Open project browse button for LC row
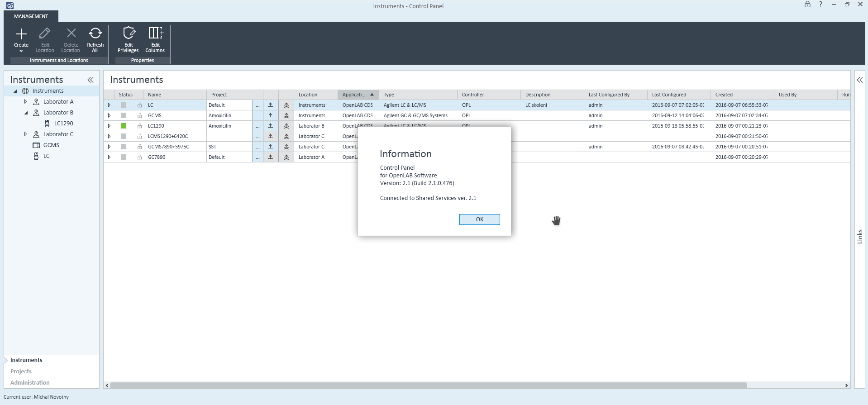This screenshot has height=405, width=868. (x=258, y=105)
